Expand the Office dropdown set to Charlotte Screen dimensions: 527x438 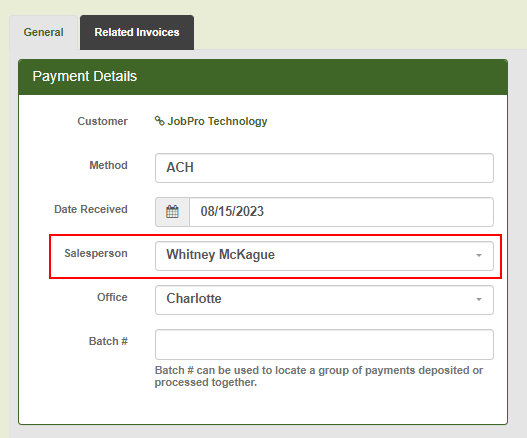point(324,300)
